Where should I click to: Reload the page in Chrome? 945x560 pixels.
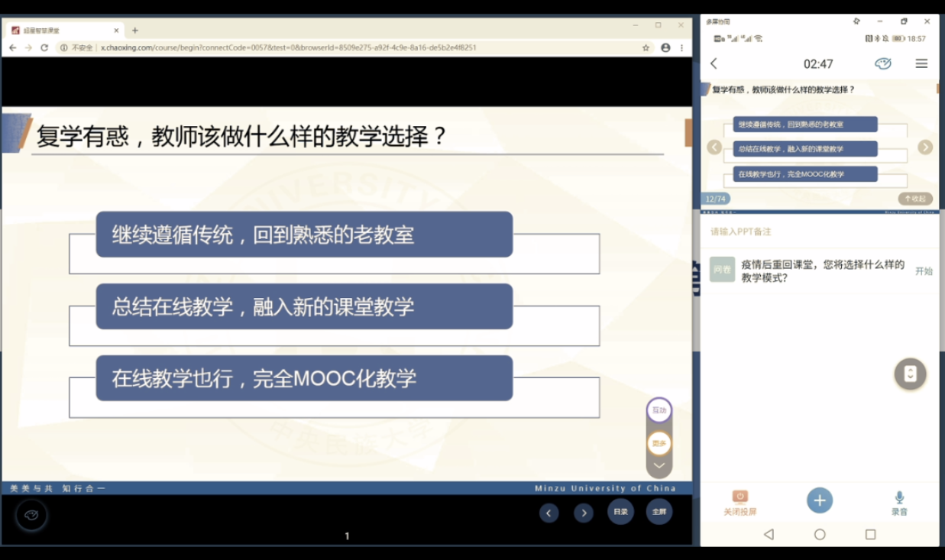tap(44, 47)
